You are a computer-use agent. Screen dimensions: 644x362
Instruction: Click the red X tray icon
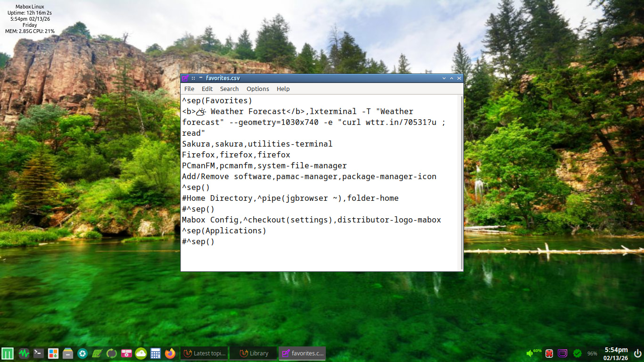pos(549,353)
